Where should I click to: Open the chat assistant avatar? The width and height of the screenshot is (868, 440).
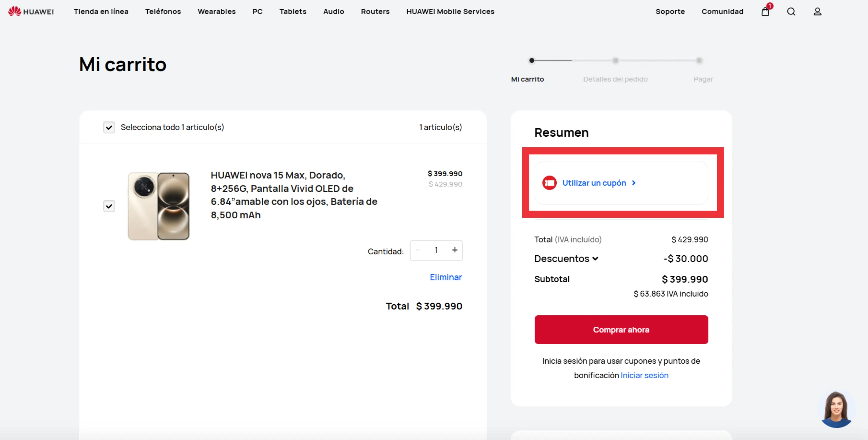pos(836,409)
